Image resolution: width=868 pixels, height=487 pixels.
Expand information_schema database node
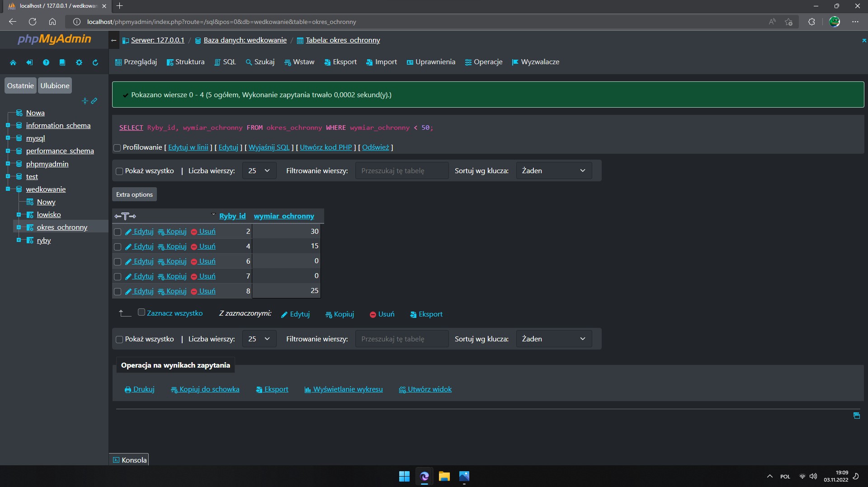pyautogui.click(x=8, y=125)
